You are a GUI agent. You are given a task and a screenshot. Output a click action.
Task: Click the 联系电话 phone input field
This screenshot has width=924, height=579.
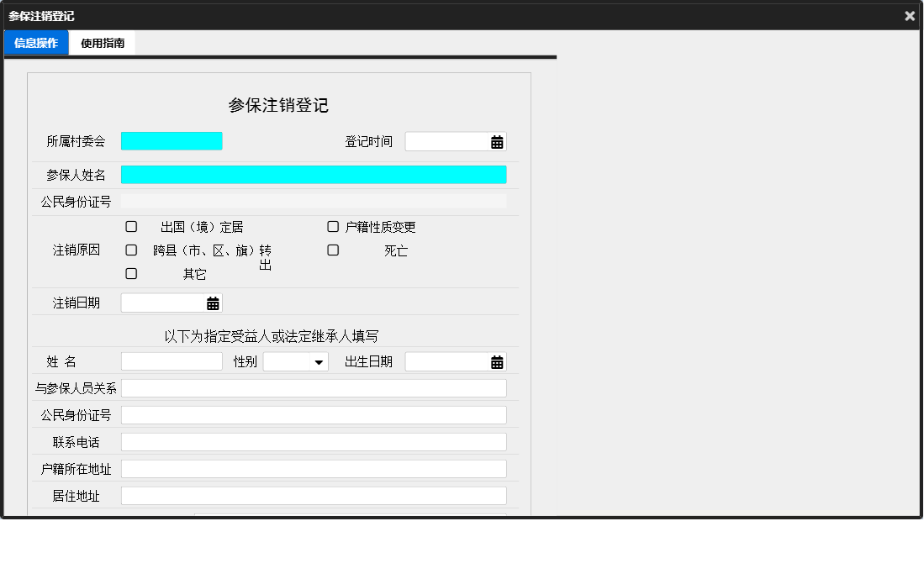point(314,441)
